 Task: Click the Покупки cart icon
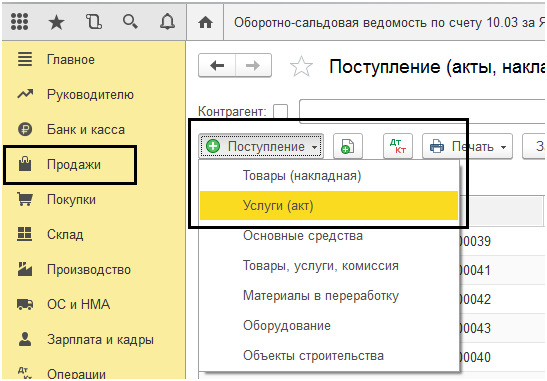[25, 199]
